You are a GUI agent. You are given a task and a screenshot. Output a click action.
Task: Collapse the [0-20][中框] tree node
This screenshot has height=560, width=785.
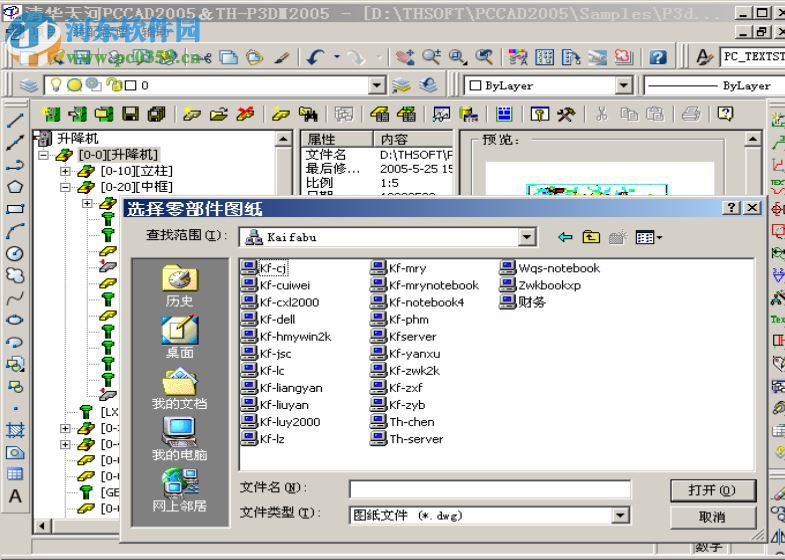coord(65,187)
